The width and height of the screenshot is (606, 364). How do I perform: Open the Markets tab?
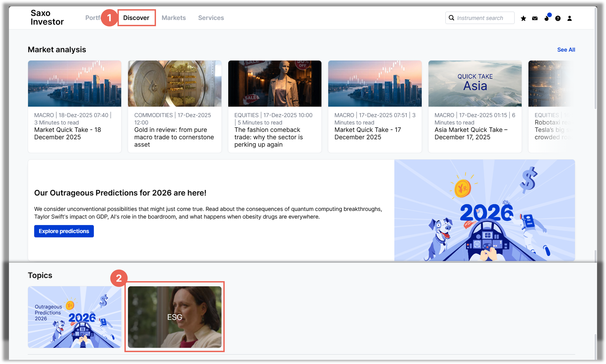click(x=173, y=18)
